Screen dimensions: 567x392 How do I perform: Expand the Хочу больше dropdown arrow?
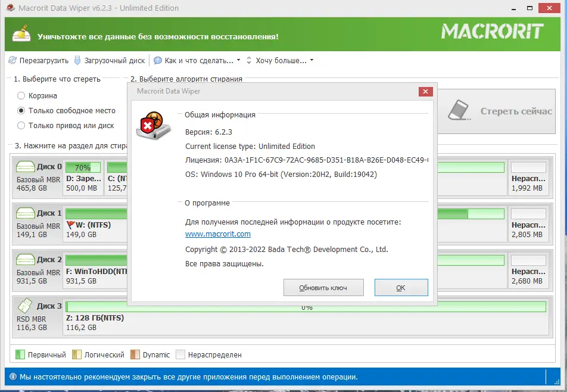(311, 60)
